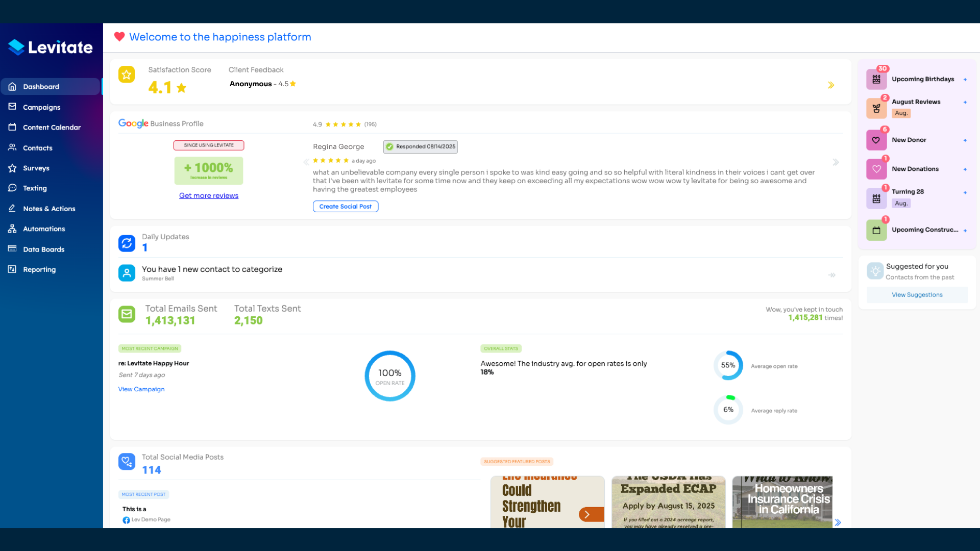The height and width of the screenshot is (551, 980).
Task: Click the 6% average reply rate ring
Action: click(x=728, y=410)
